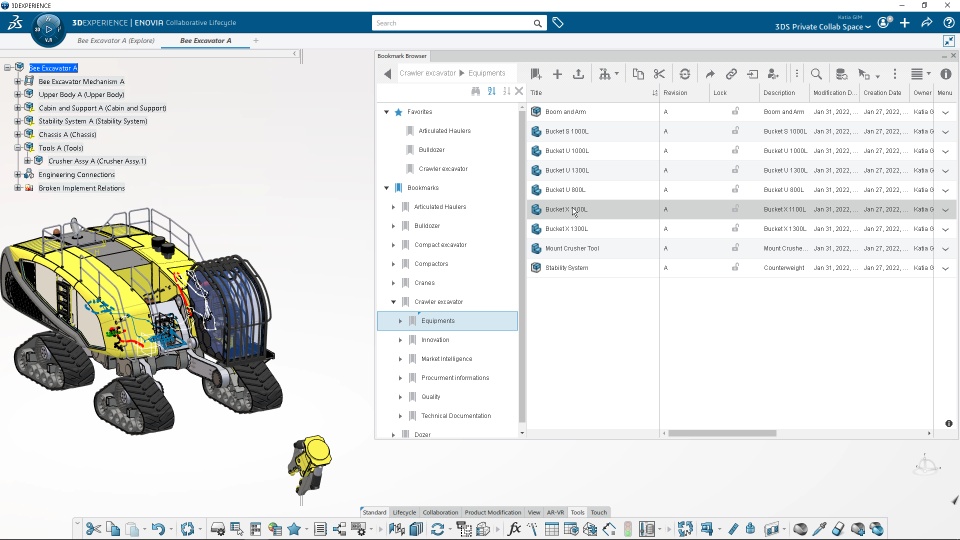Expand the Upper Body A tree node
Viewport: 960px width, 540px height.
click(18, 94)
